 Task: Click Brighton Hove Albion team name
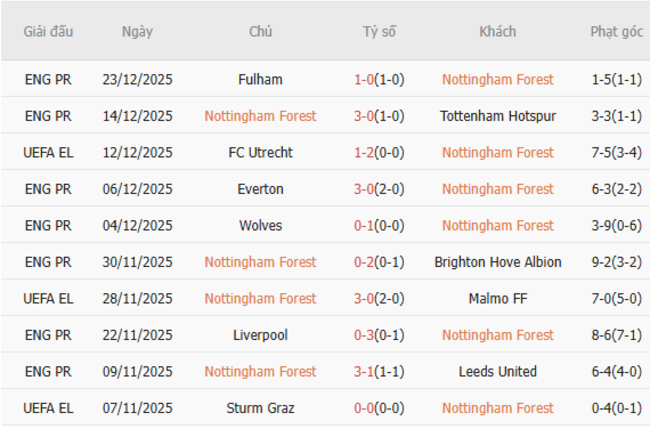(x=497, y=262)
